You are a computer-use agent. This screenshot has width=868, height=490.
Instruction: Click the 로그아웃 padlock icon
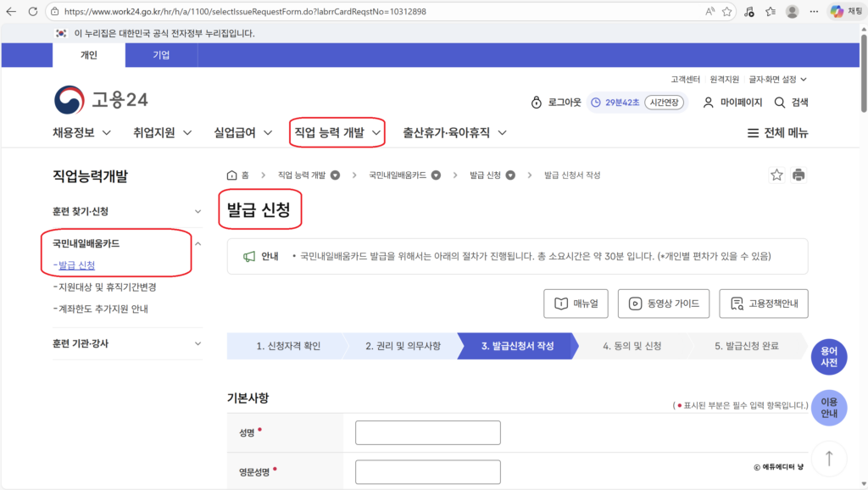(535, 102)
